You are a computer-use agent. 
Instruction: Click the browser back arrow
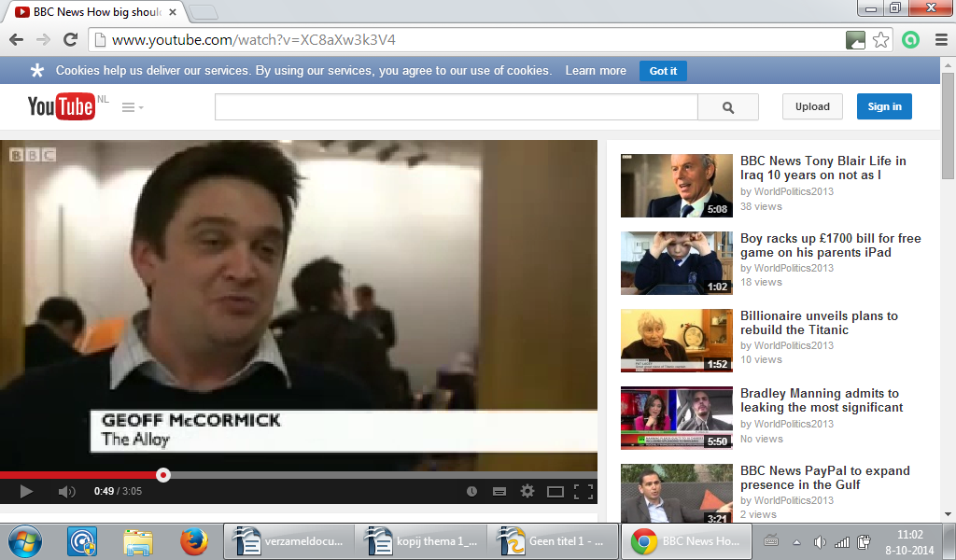(x=17, y=40)
